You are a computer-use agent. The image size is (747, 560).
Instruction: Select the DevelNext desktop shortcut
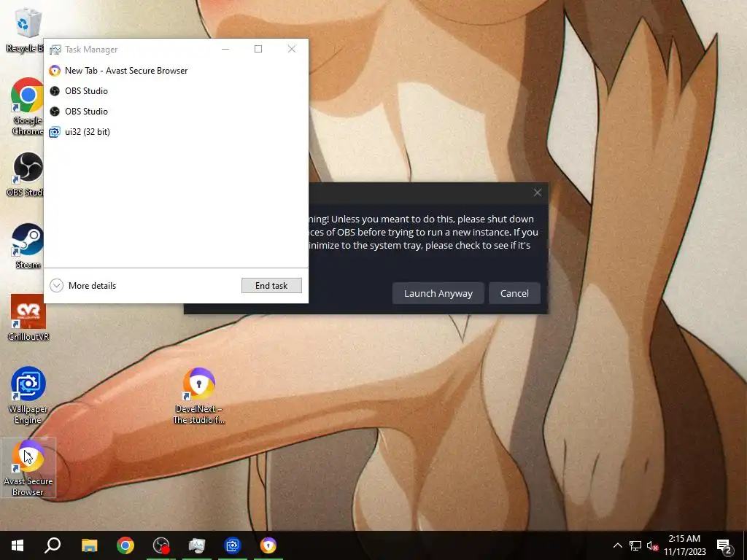click(x=198, y=395)
